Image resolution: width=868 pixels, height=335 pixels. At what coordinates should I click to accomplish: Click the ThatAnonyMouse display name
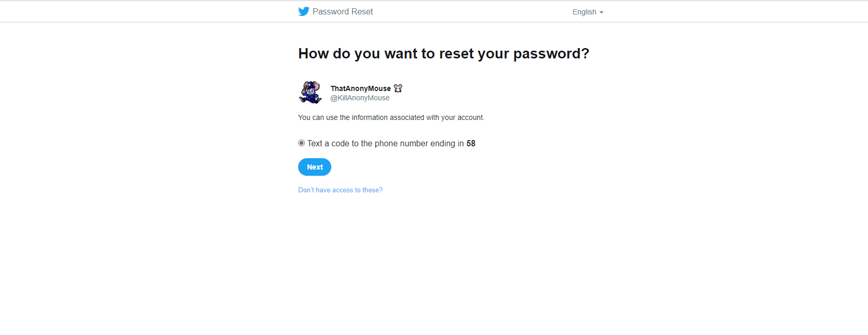tap(361, 88)
